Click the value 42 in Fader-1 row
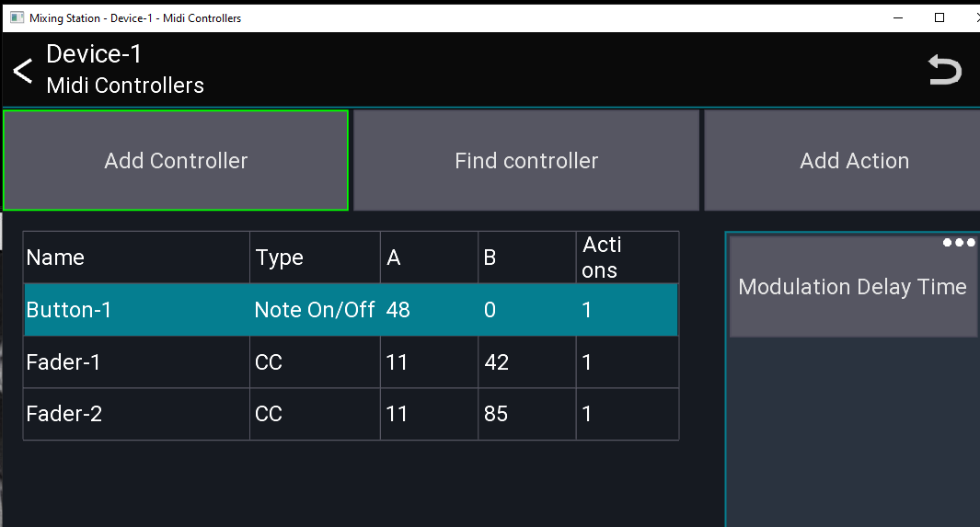980x527 pixels. point(496,362)
